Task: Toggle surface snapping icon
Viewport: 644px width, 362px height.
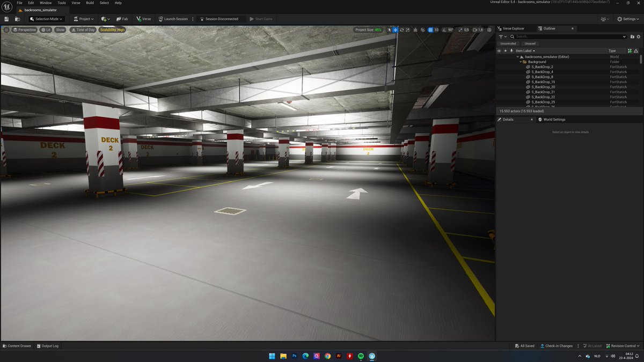Action: (423, 30)
